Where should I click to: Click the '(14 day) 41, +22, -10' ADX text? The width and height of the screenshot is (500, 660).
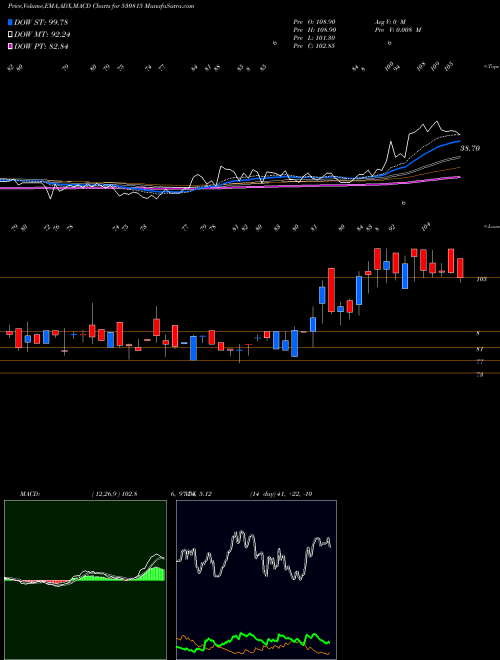pyautogui.click(x=280, y=494)
